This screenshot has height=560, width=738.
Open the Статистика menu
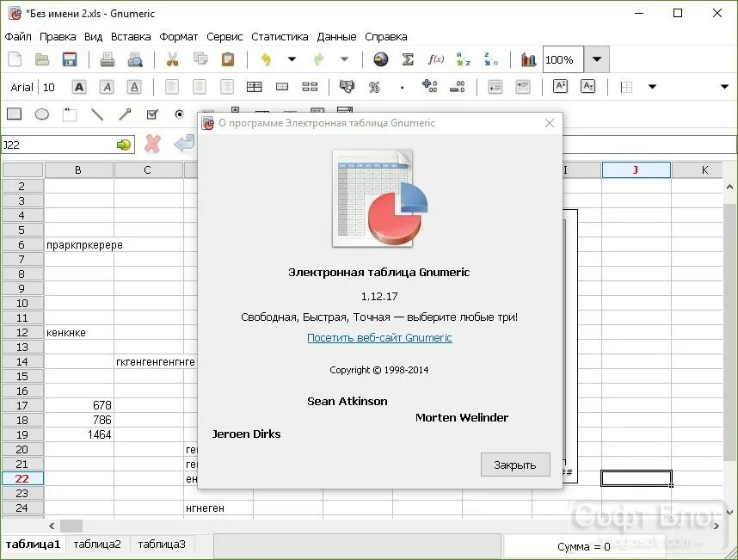pyautogui.click(x=280, y=37)
